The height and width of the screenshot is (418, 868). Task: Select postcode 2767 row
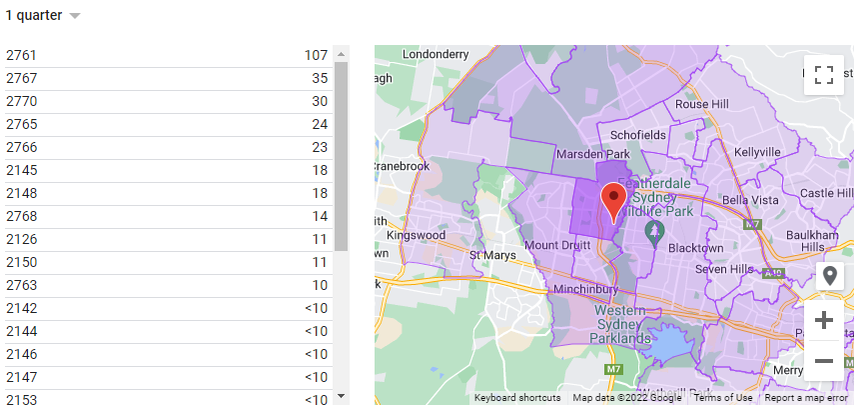(170, 78)
